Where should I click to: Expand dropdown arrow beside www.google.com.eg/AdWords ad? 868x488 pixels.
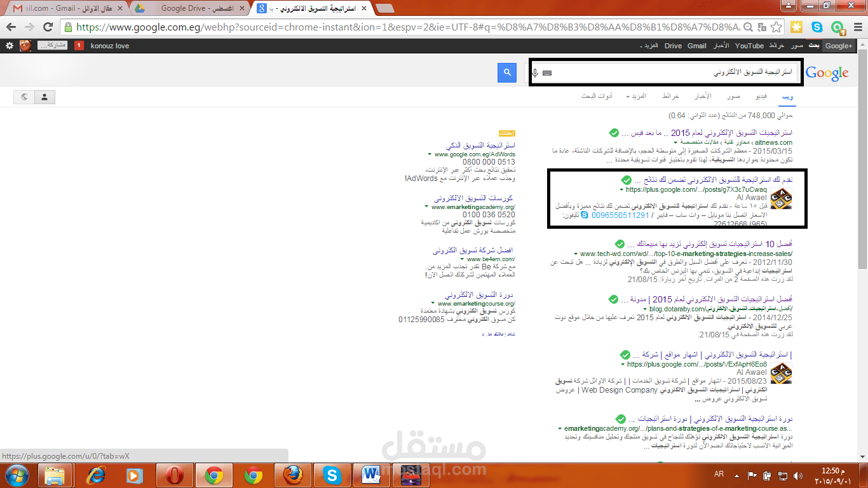point(430,154)
